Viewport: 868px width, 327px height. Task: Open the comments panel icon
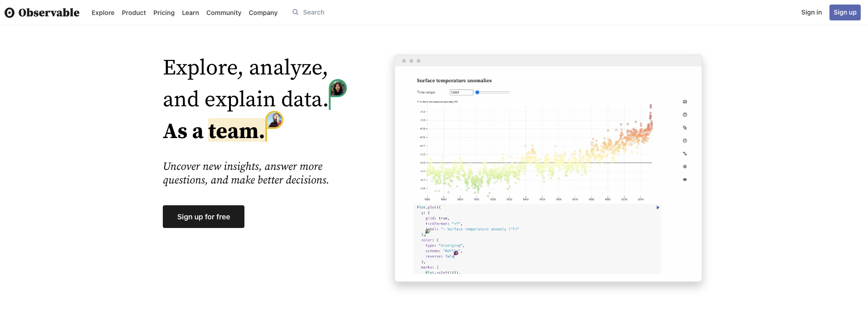tap(685, 102)
